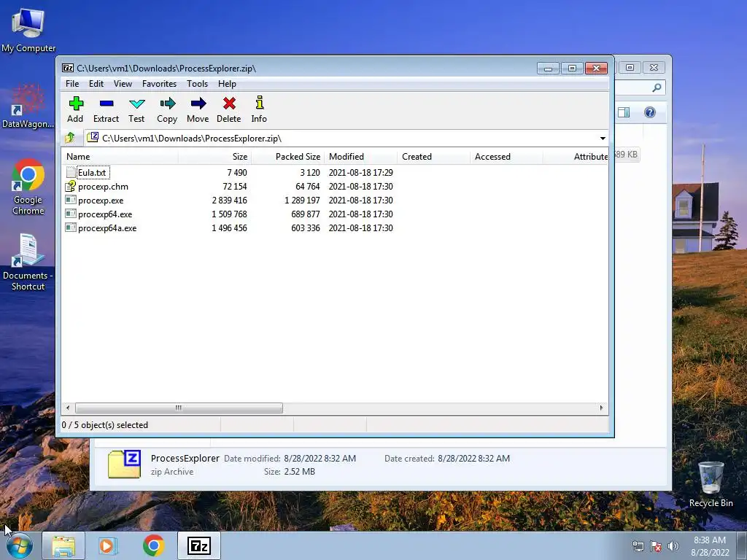Click the Move toolbar icon
This screenshot has width=747, height=560.
pyautogui.click(x=198, y=104)
